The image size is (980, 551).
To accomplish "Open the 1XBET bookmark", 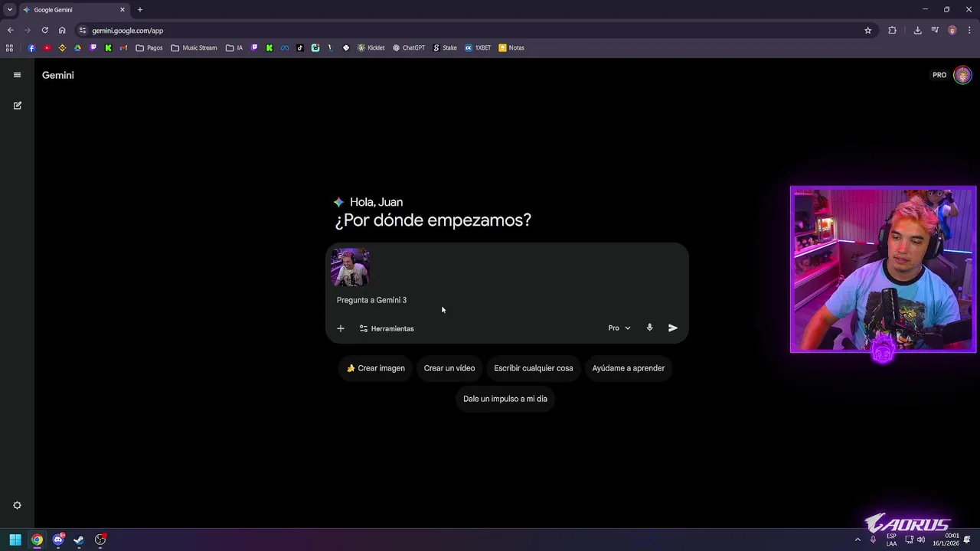I will (478, 47).
